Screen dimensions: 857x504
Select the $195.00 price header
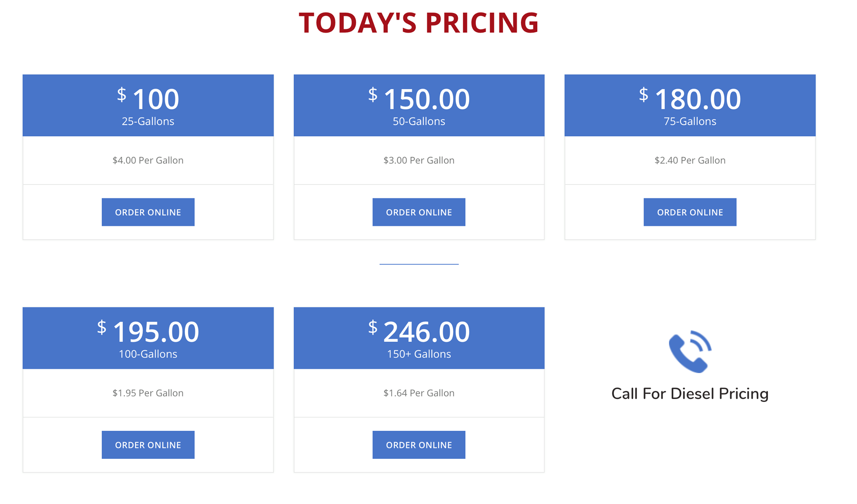coord(148,332)
